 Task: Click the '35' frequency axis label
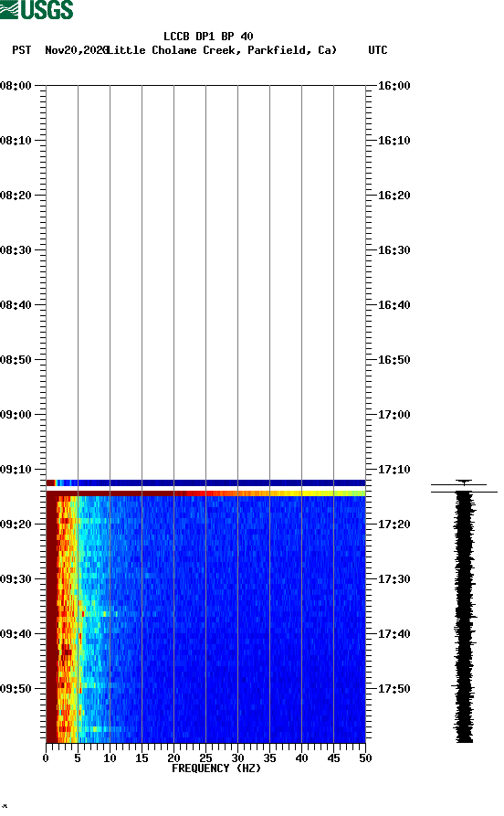[269, 758]
